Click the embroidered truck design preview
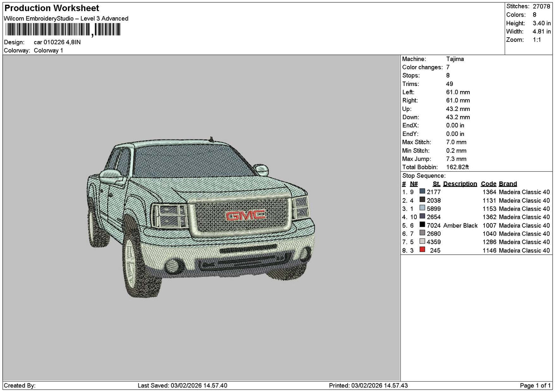 [201, 217]
